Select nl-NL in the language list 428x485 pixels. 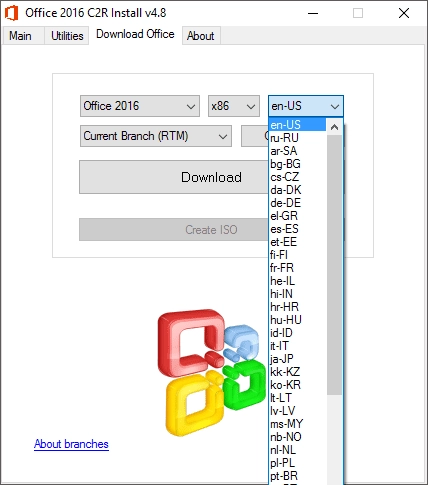point(297,450)
